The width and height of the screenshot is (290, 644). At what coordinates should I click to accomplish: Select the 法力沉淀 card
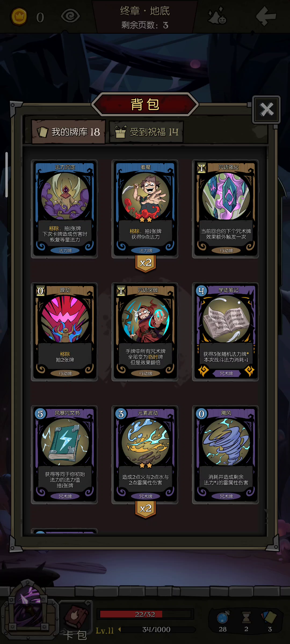(x=64, y=209)
